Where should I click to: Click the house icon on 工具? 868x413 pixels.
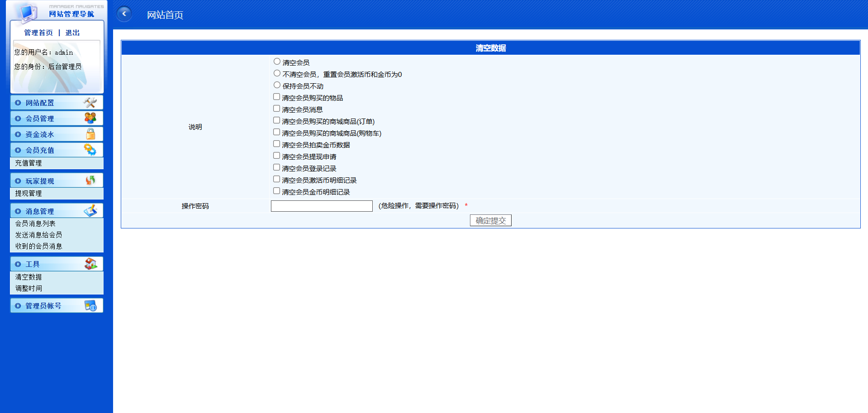pos(90,264)
